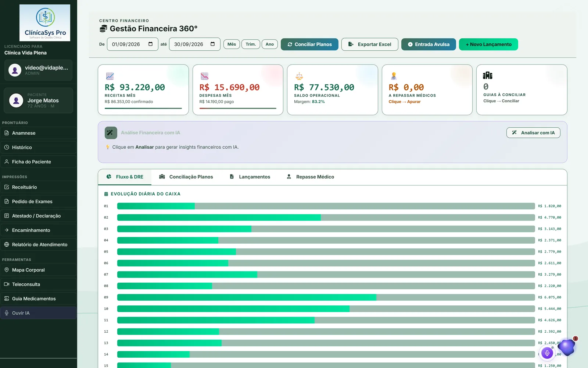Viewport: 588px width, 368px height.
Task: Open Encaminhamento arrow item
Action: click(x=39, y=230)
